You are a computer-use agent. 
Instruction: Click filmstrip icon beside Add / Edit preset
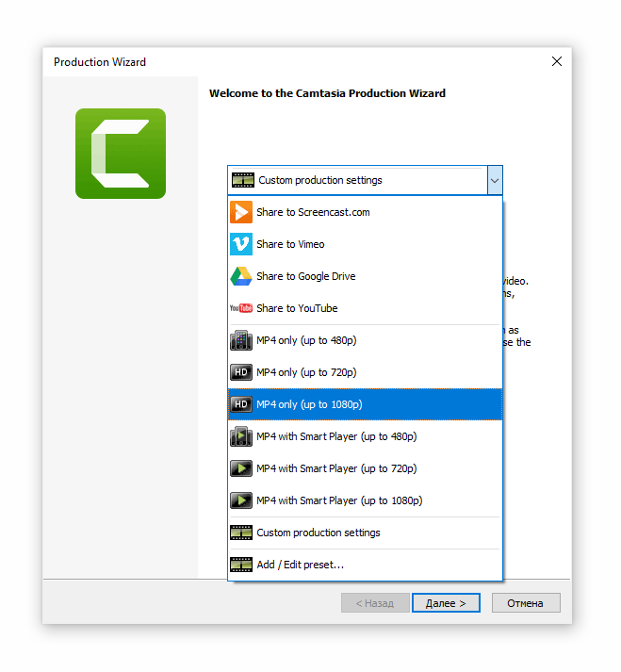coord(241,565)
